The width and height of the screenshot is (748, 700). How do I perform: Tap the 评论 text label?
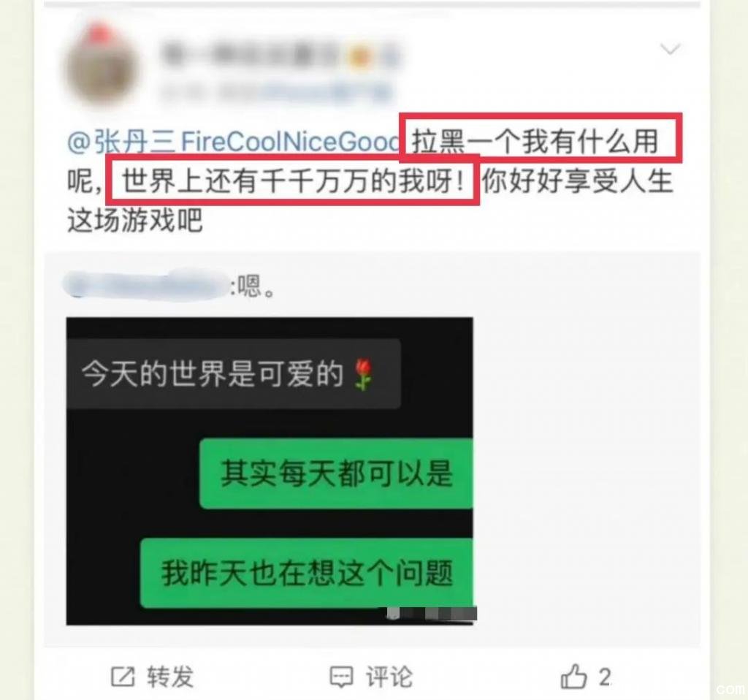(x=389, y=677)
